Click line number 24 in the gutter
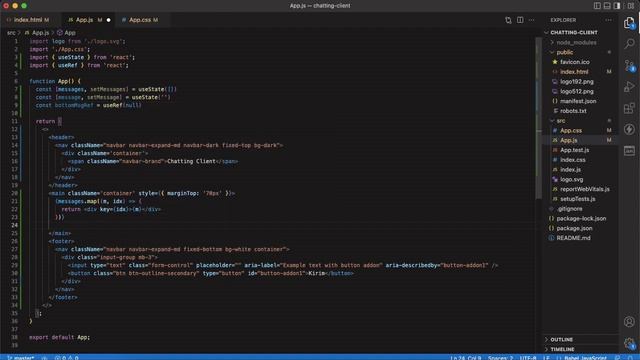640x360 pixels. pyautogui.click(x=15, y=225)
